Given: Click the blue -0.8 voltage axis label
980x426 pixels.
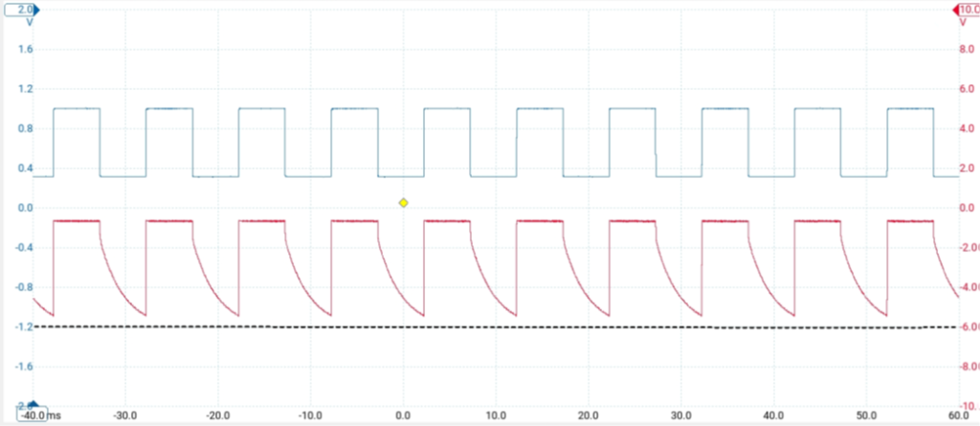Looking at the screenshot, I should point(23,287).
